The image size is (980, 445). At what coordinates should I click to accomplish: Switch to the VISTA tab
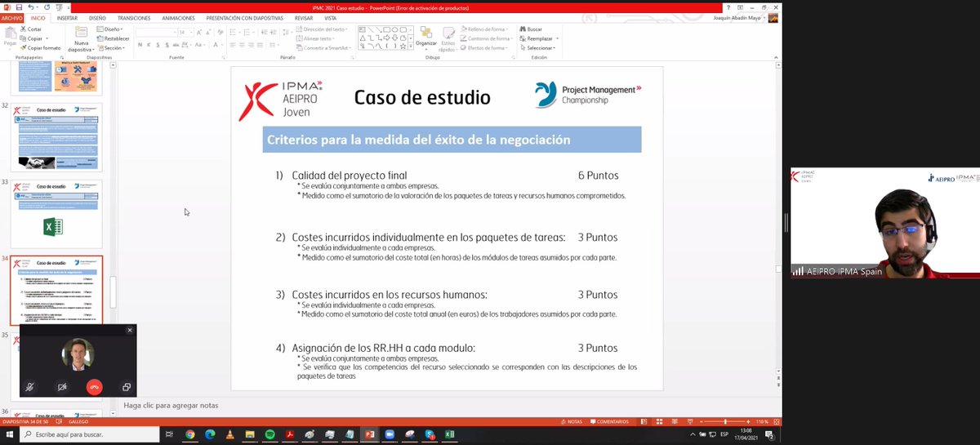330,17
